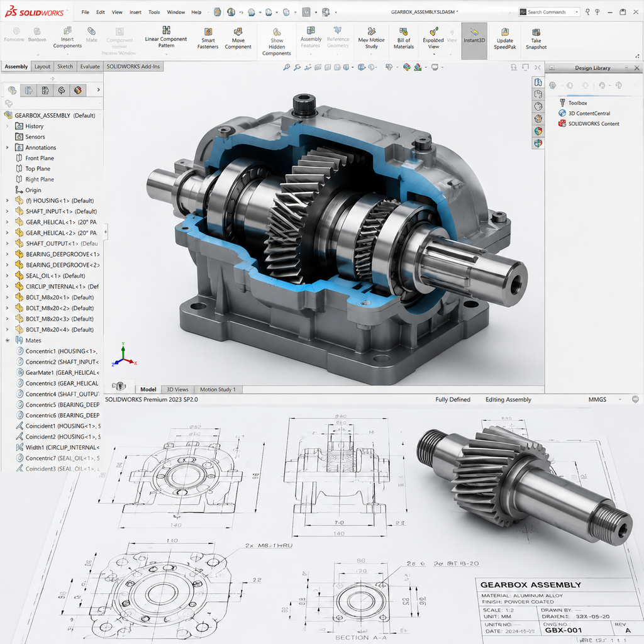The width and height of the screenshot is (644, 644).
Task: Select the Front Plane
Action: [x=35, y=158]
